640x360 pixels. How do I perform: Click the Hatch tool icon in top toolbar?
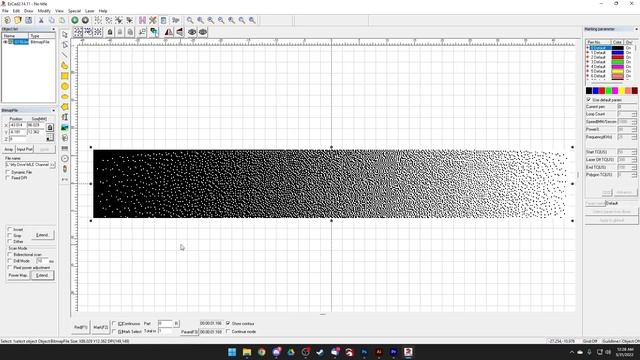pyautogui.click(x=142, y=20)
